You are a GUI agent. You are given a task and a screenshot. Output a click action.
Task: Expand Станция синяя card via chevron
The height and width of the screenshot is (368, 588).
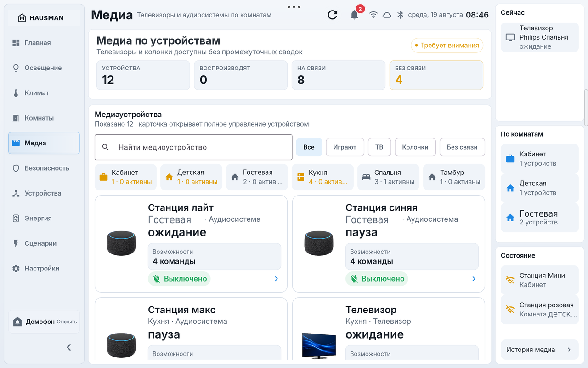[x=474, y=279]
